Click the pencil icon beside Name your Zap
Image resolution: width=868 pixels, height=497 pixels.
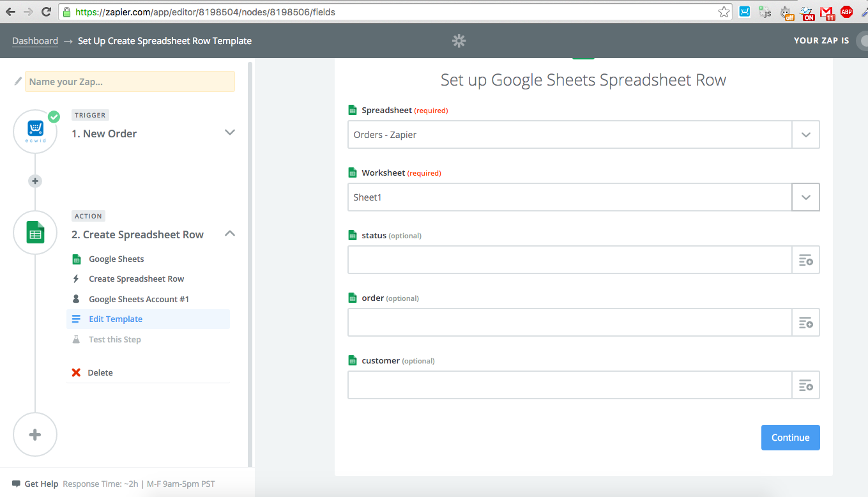18,81
